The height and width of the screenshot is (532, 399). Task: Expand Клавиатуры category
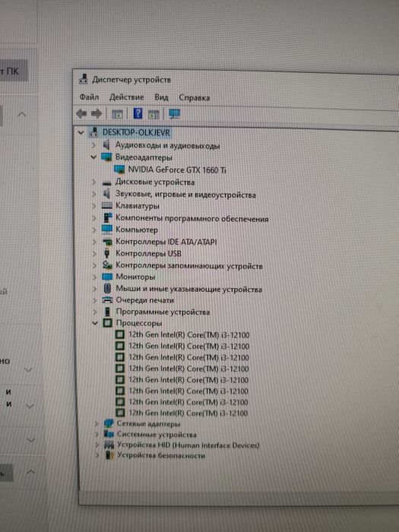(94, 206)
